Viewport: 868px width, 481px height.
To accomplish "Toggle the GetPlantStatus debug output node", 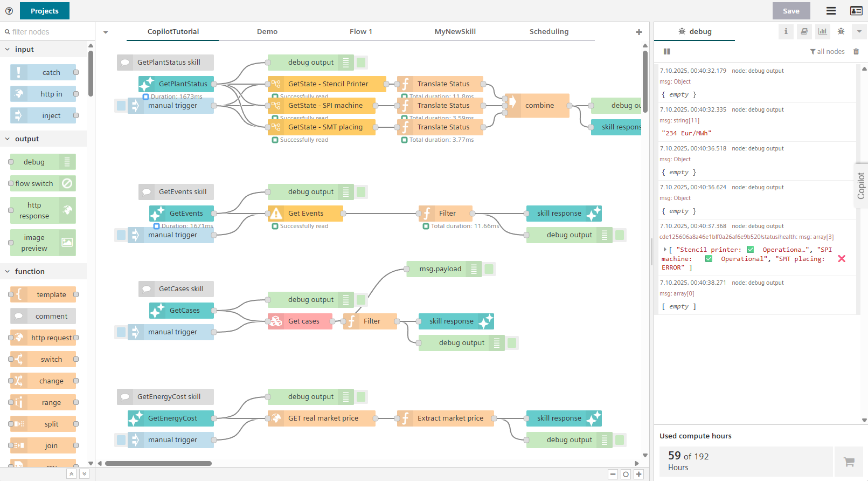I will pyautogui.click(x=361, y=63).
